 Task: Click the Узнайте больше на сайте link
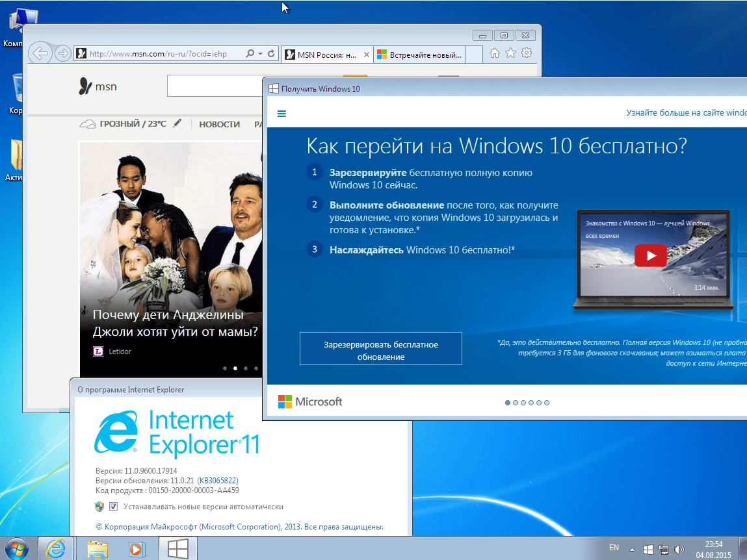686,113
